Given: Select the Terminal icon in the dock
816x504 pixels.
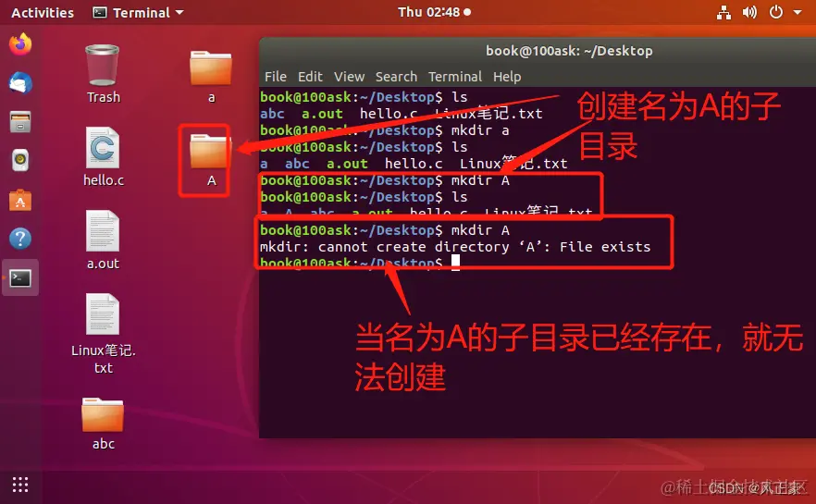Looking at the screenshot, I should click(20, 278).
